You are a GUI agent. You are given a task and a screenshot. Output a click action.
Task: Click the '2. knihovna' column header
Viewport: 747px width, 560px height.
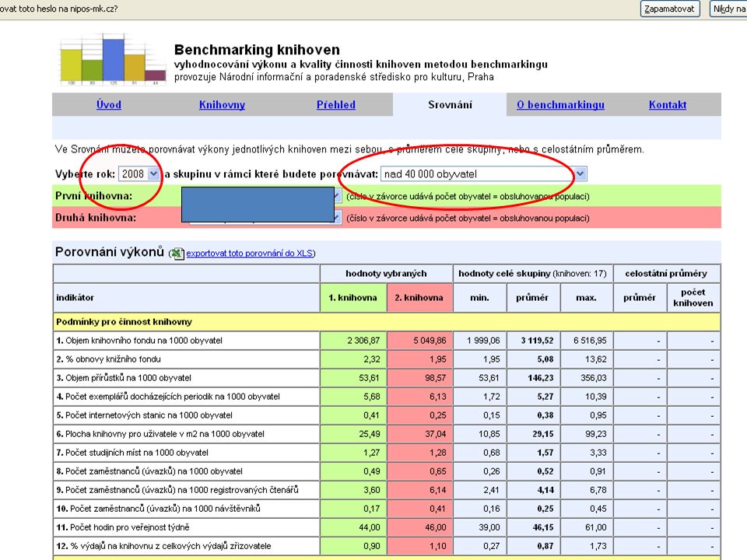point(419,298)
